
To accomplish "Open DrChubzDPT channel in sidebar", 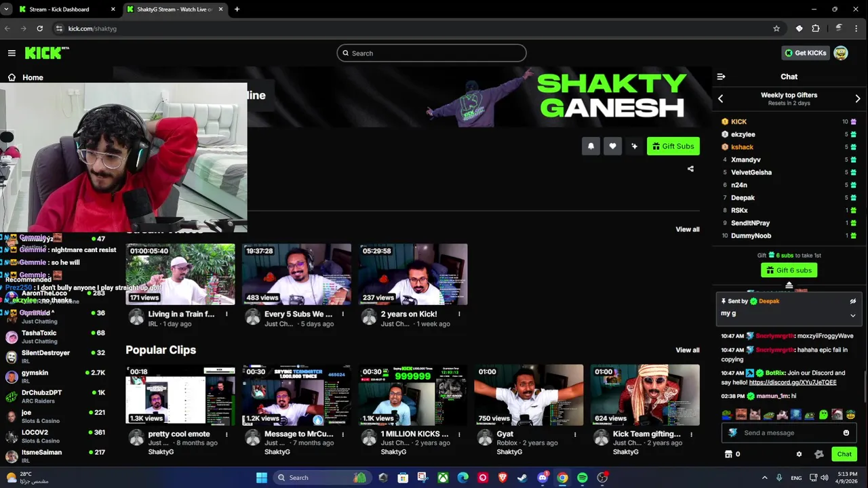I will 56,396.
